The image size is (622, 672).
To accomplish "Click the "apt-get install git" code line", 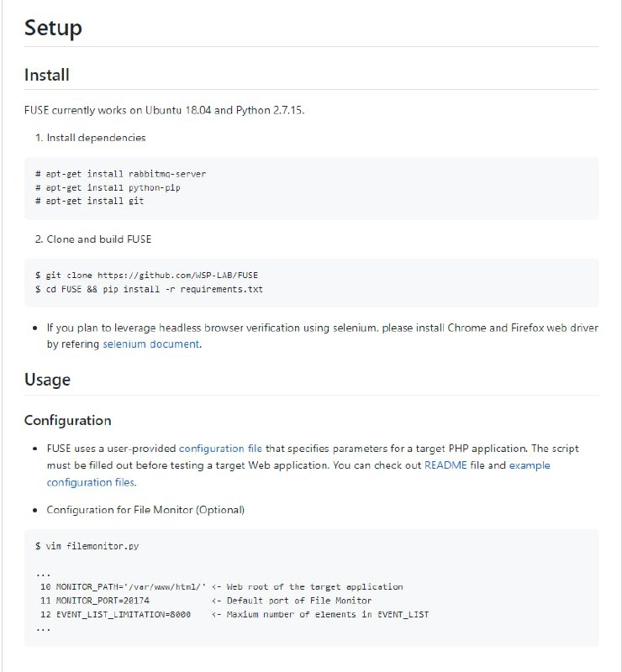I will pos(92,201).
